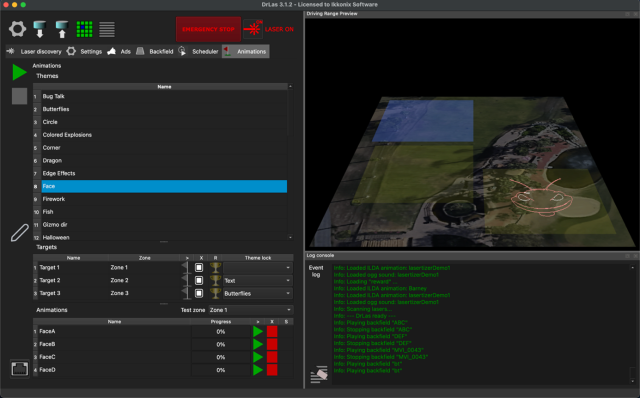Toggle the X checkbox for Target 1
640x398 pixels.
[199, 267]
